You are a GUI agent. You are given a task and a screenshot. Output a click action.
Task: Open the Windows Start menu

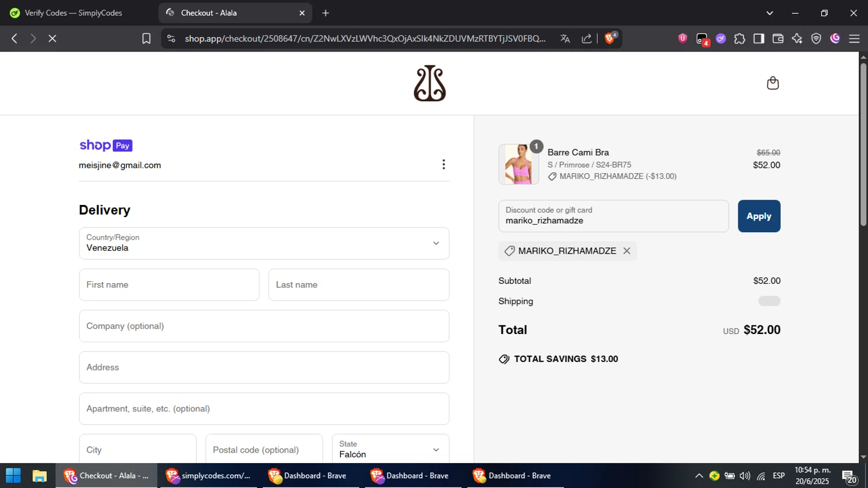coord(13,476)
